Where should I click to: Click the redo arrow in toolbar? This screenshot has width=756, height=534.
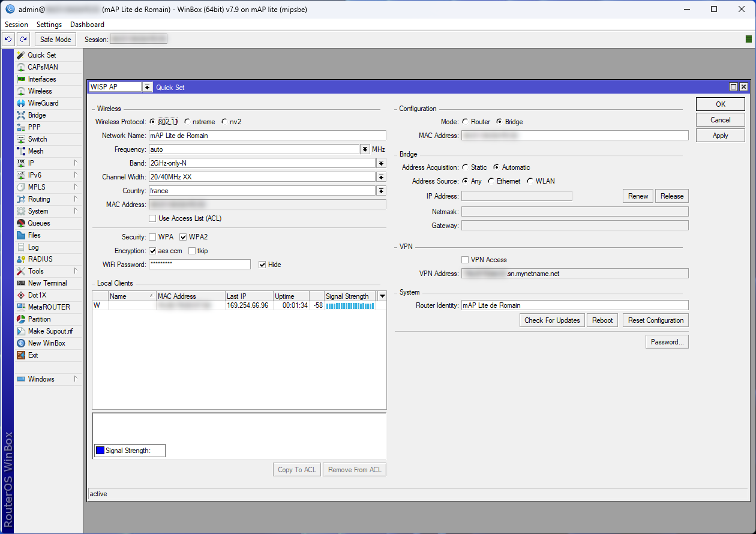tap(23, 40)
